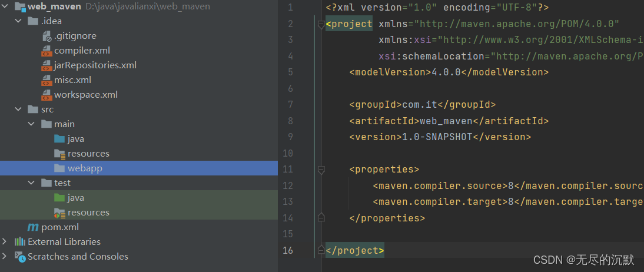This screenshot has width=644, height=272.
Task: Click the test folder icon
Action: pyautogui.click(x=47, y=183)
